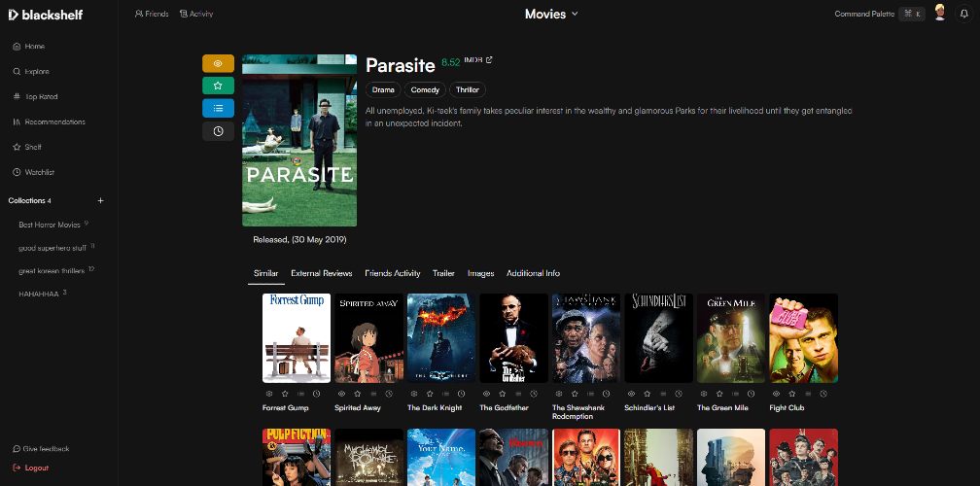Open Parasite's external IMDB link icon

489,60
